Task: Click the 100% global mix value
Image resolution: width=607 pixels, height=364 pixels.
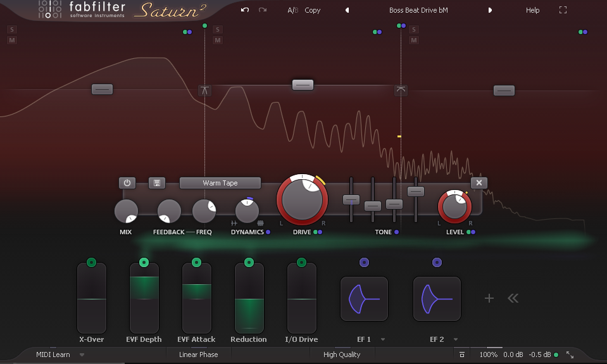Action: pyautogui.click(x=489, y=355)
